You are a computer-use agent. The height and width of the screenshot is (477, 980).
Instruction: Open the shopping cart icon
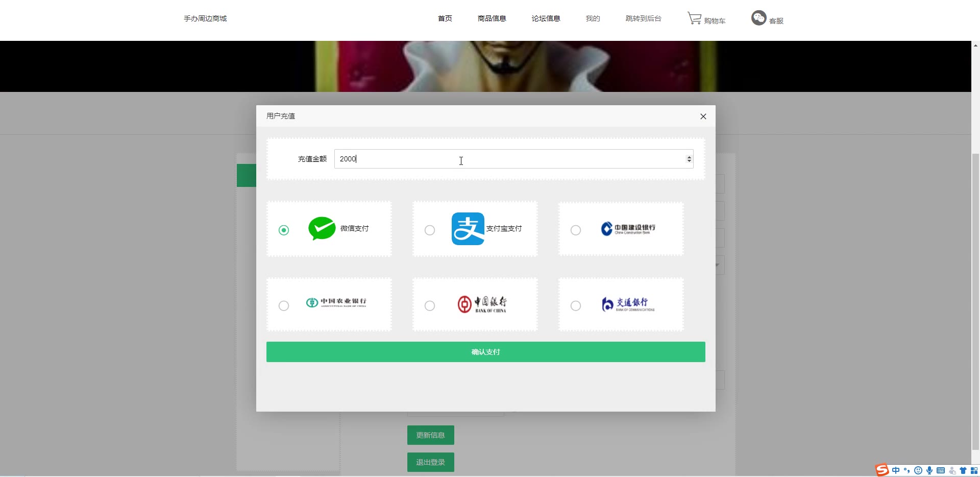pos(694,18)
